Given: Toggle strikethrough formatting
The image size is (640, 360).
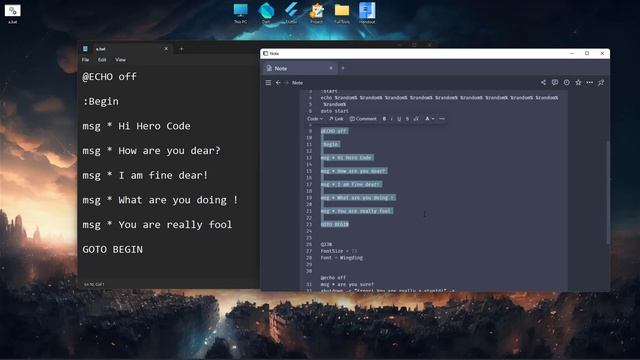Looking at the screenshot, I should coord(407,119).
